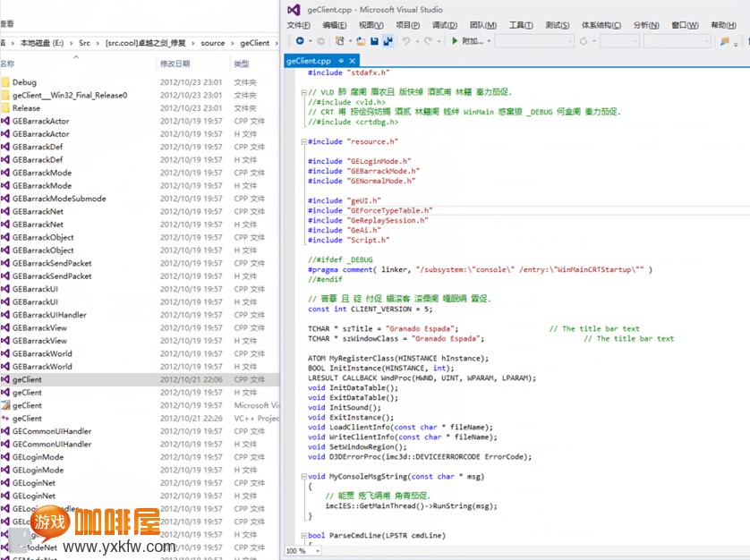
Task: Sort files by 修改日期 column header
Action: pyautogui.click(x=175, y=64)
